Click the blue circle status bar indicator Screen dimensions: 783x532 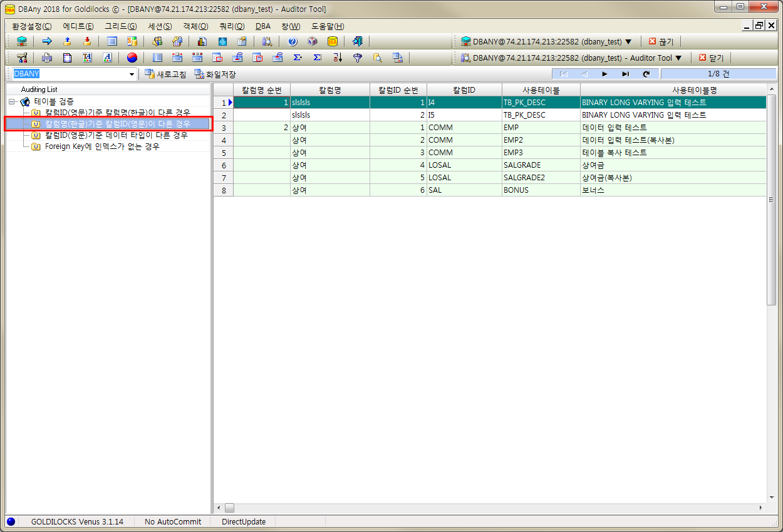[11, 521]
